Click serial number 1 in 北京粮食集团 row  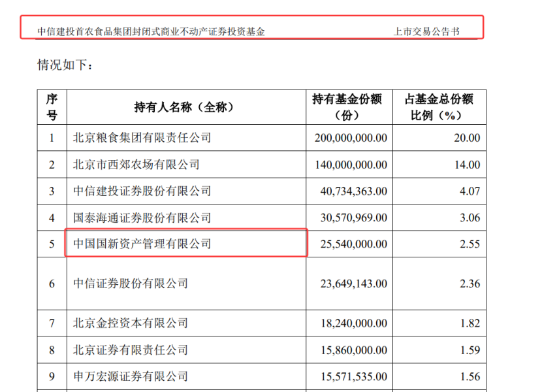click(52, 138)
